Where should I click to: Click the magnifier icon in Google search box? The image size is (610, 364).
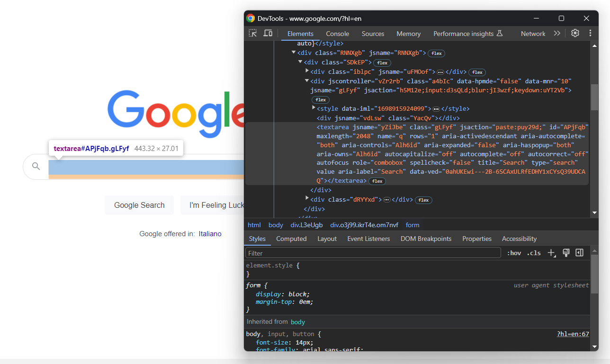tap(36, 166)
